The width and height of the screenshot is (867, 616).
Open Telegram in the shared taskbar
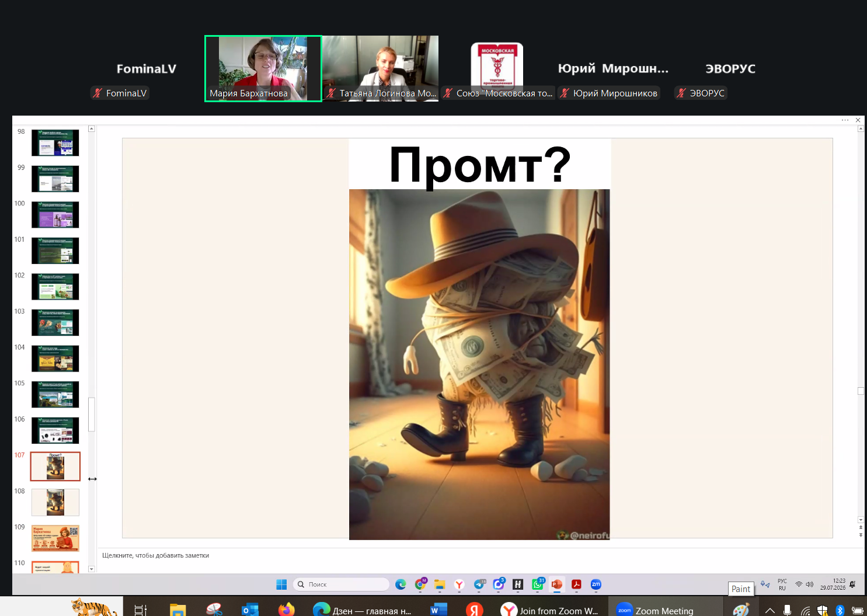(x=479, y=584)
